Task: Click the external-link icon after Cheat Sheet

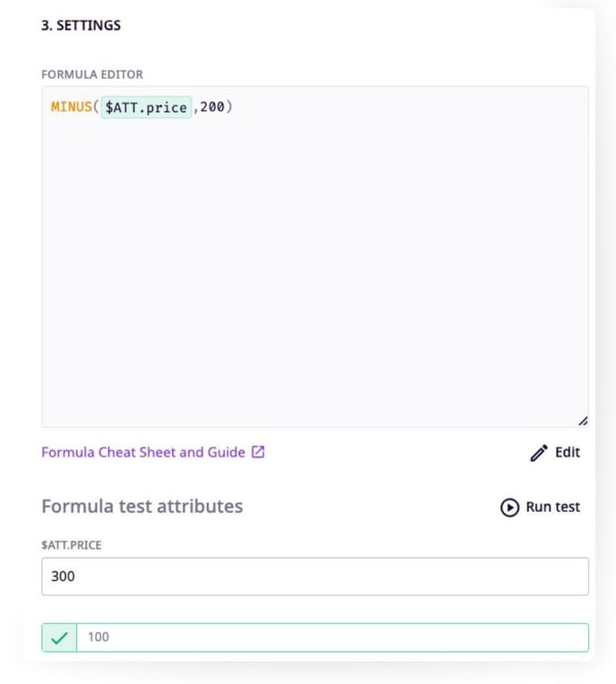Action: click(x=258, y=452)
